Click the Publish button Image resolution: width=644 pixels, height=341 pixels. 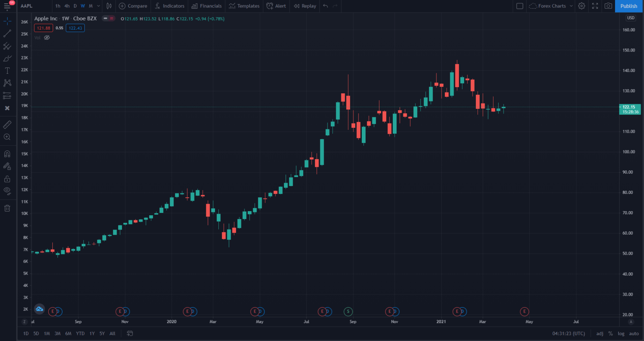coord(628,6)
